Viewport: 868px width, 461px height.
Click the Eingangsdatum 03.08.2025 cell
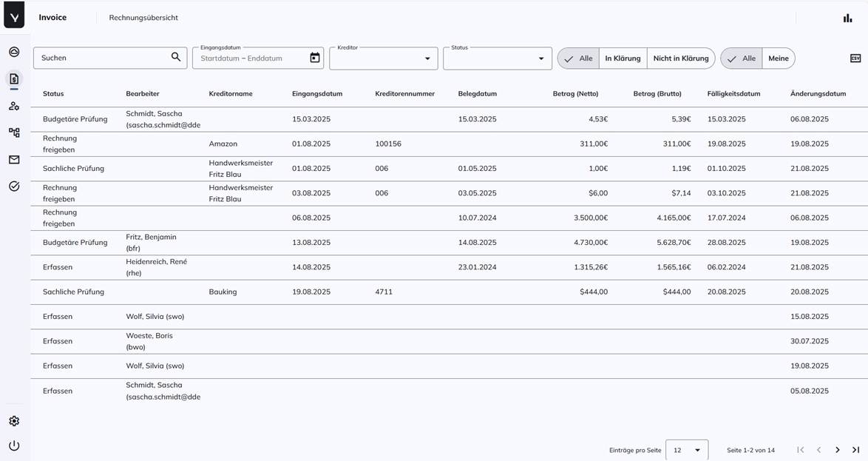[x=311, y=193]
